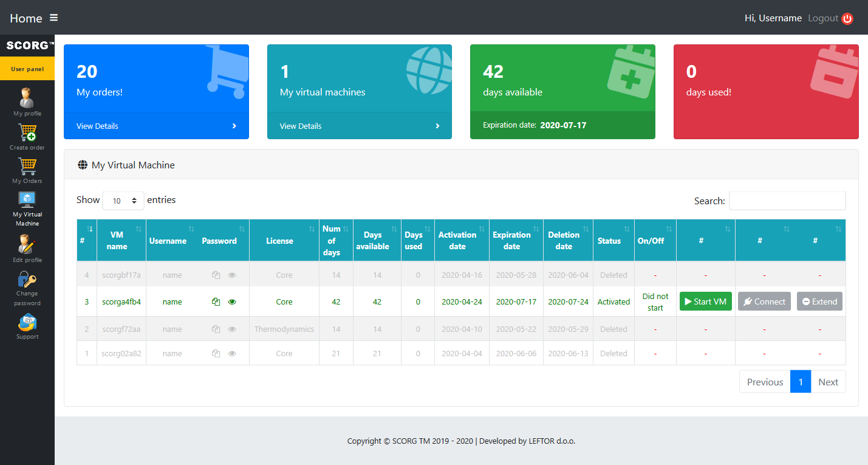This screenshot has width=868, height=465.
Task: Click VM name scorga4fb4
Action: 121,301
